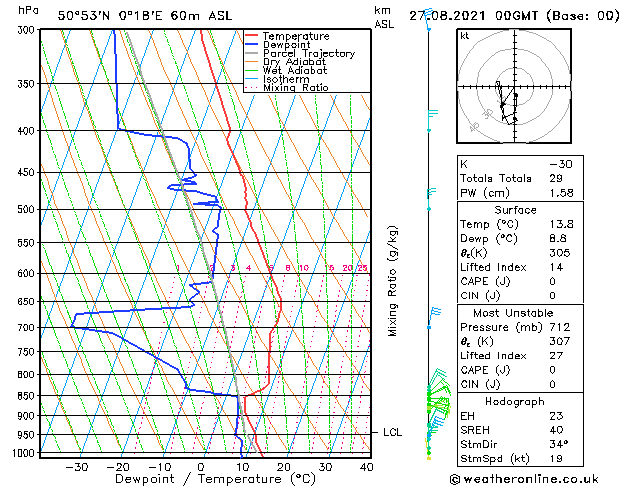Click the surface theta-e value 305
The width and height of the screenshot is (629, 486).
[560, 253]
